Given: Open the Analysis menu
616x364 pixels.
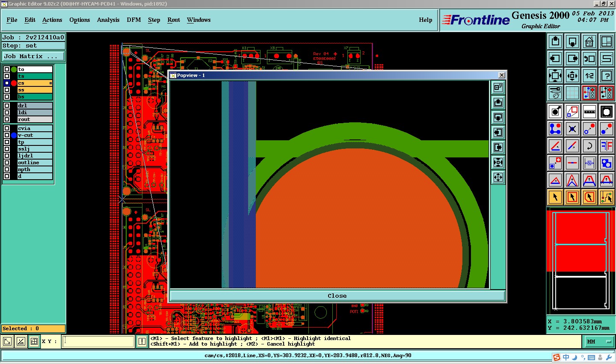Looking at the screenshot, I should coord(108,20).
